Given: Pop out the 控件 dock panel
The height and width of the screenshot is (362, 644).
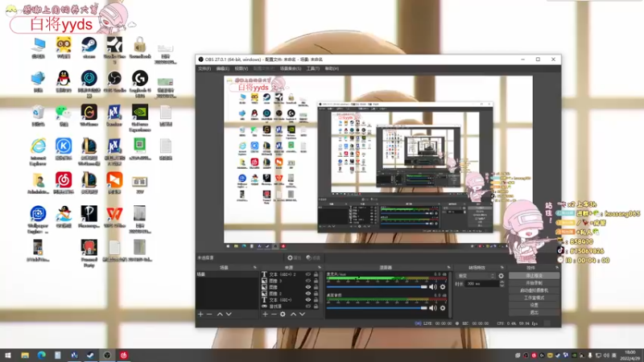Looking at the screenshot, I should tap(557, 268).
